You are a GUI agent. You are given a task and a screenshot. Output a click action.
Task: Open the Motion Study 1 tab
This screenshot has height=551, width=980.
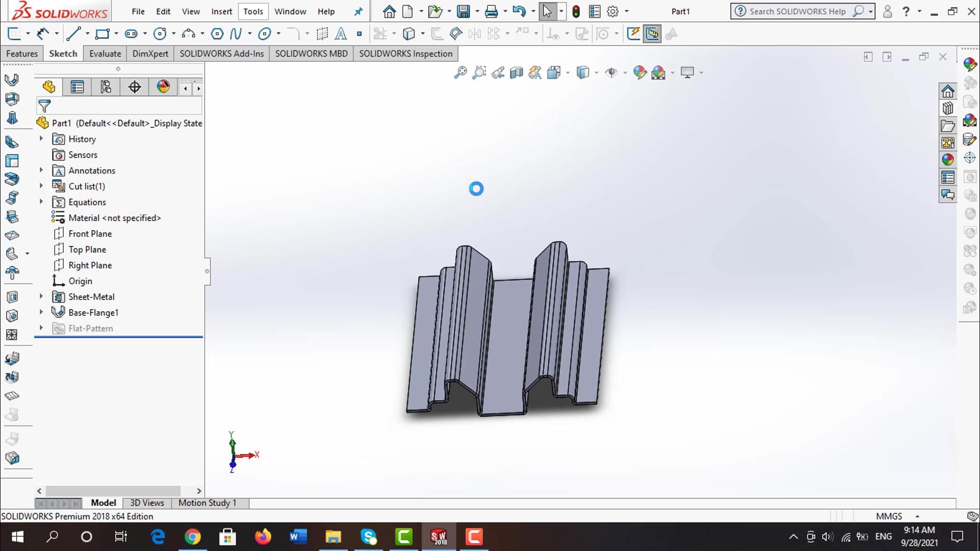click(x=207, y=503)
